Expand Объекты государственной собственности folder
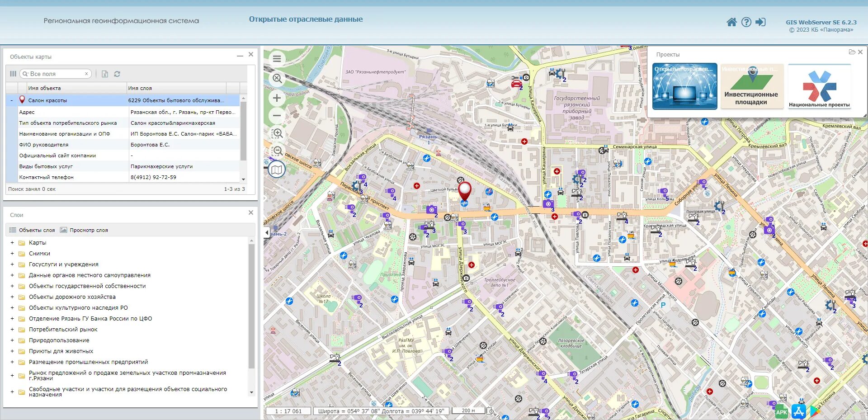Image resolution: width=868 pixels, height=420 pixels. coord(12,286)
